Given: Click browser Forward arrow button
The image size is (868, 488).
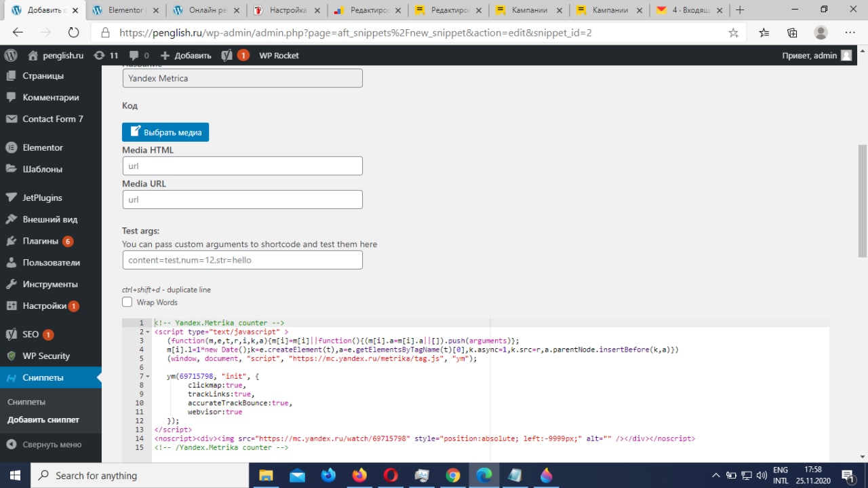Looking at the screenshot, I should coord(45,33).
